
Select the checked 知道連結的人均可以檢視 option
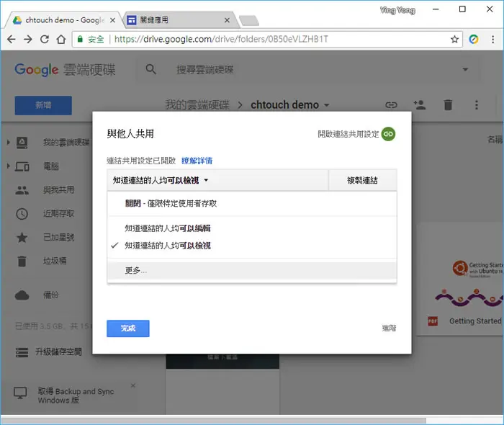point(168,246)
